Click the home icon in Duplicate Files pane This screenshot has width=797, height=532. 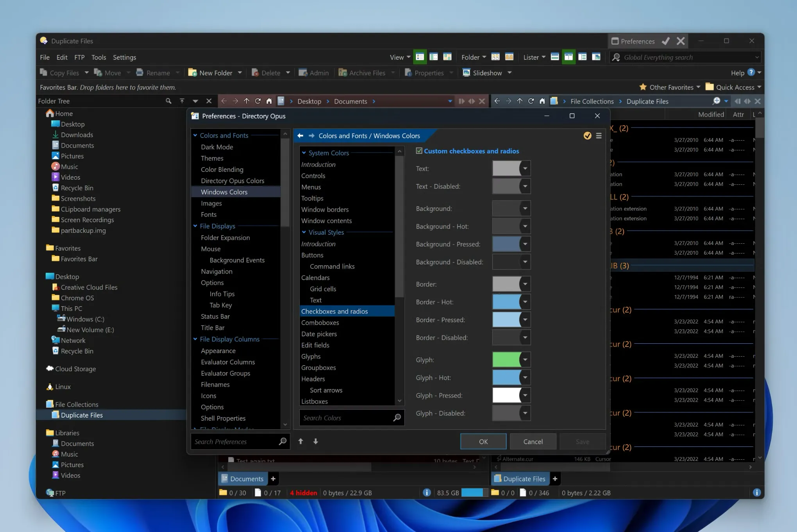[542, 101]
